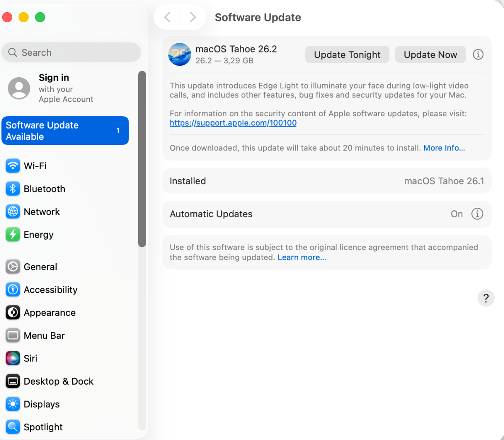Image resolution: width=504 pixels, height=440 pixels.
Task: Click the sidebar scrollbar thumb
Action: (142, 159)
